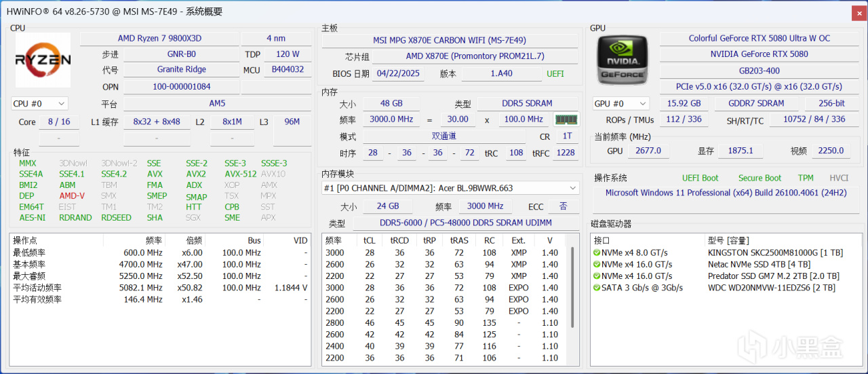
Task: Click the status icon for Predator SSD GM7
Action: click(597, 276)
